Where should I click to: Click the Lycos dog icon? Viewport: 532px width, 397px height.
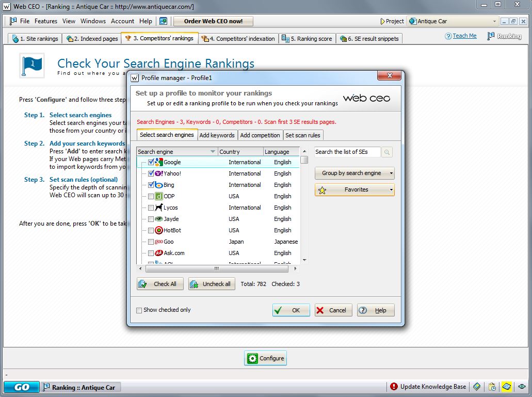pos(159,208)
